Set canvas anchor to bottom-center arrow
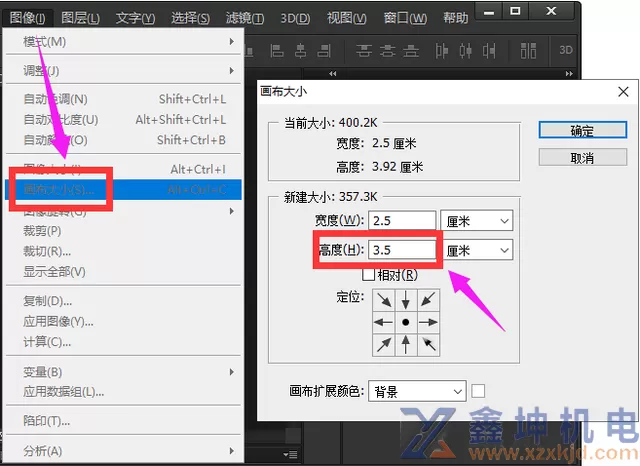 click(x=406, y=345)
